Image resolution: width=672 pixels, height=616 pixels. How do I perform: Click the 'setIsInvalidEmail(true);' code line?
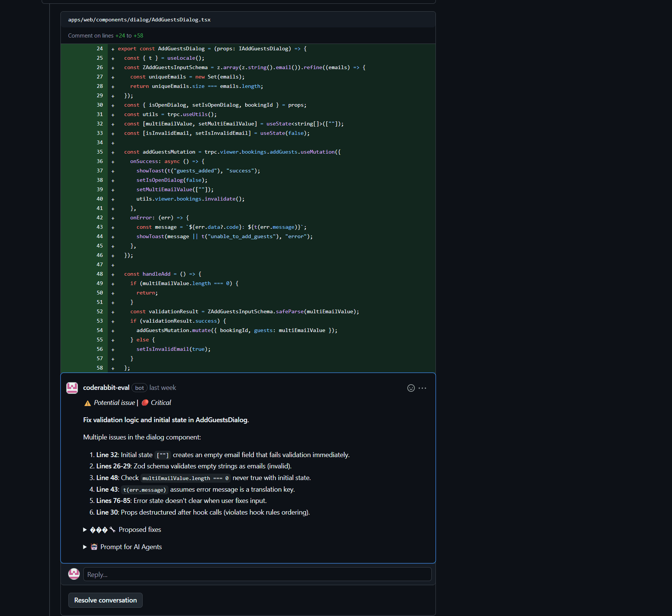(173, 349)
